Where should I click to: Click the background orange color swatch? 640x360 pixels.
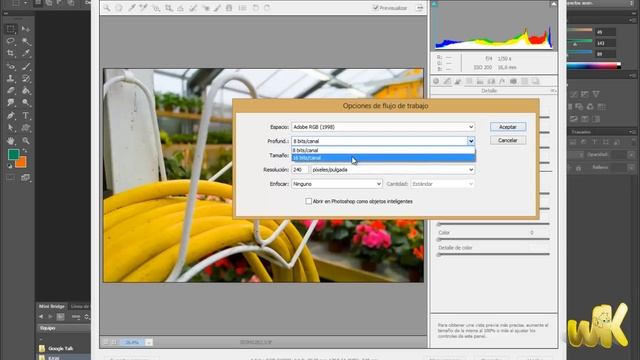[x=22, y=163]
